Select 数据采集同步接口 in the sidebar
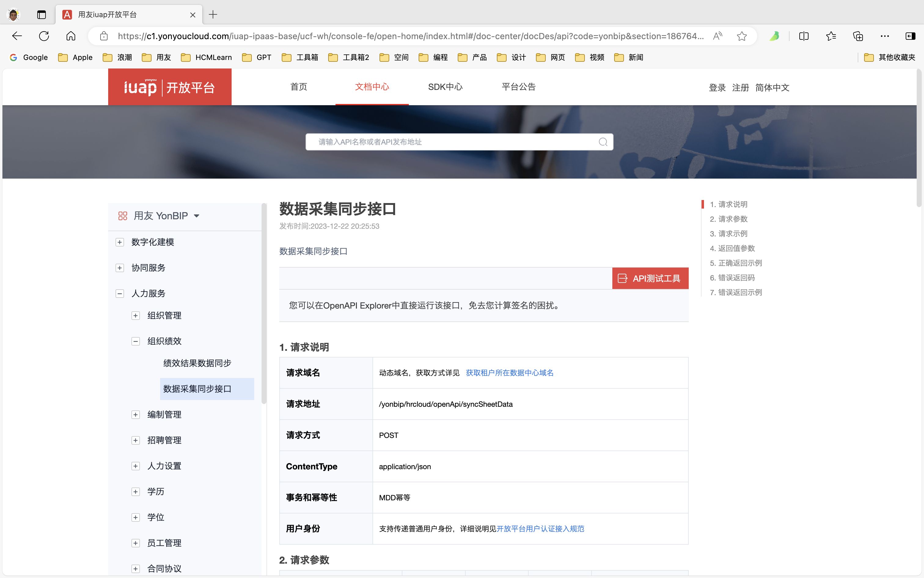This screenshot has height=578, width=924. (x=207, y=389)
